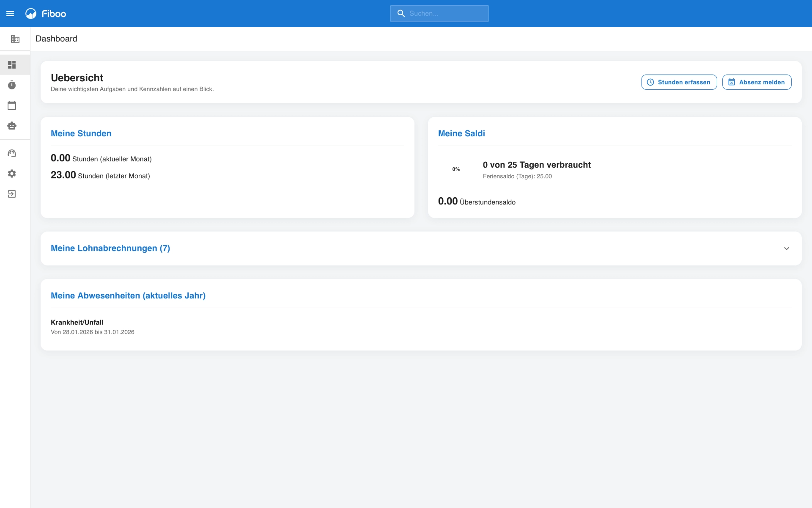The height and width of the screenshot is (508, 812).
Task: Toggle the hamburger menu in the top bar
Action: click(10, 14)
